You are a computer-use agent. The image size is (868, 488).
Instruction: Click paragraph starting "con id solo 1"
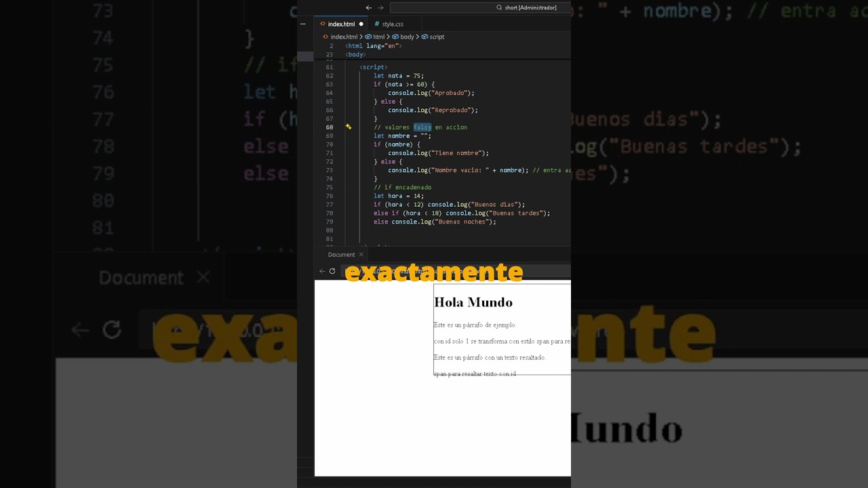pos(502,342)
